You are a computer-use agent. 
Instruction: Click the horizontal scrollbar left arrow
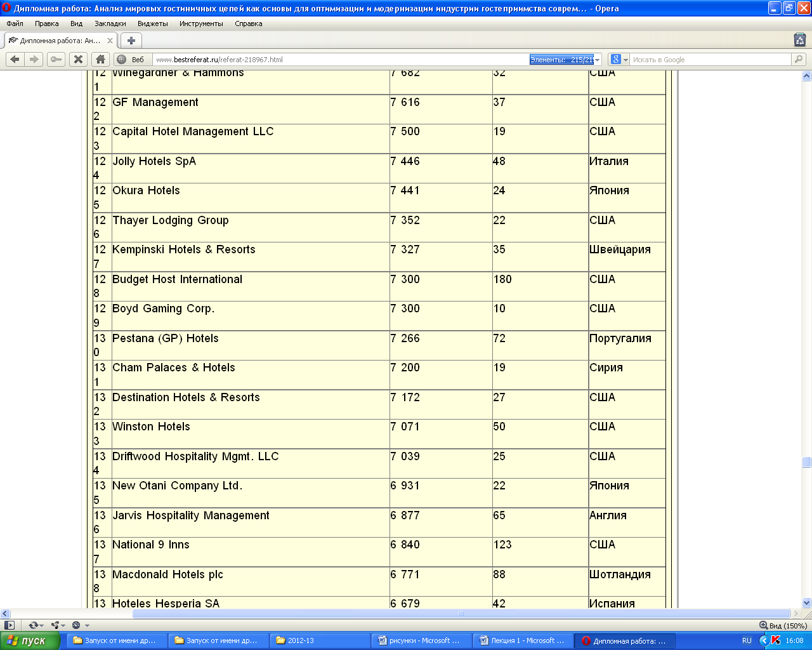pyautogui.click(x=5, y=614)
